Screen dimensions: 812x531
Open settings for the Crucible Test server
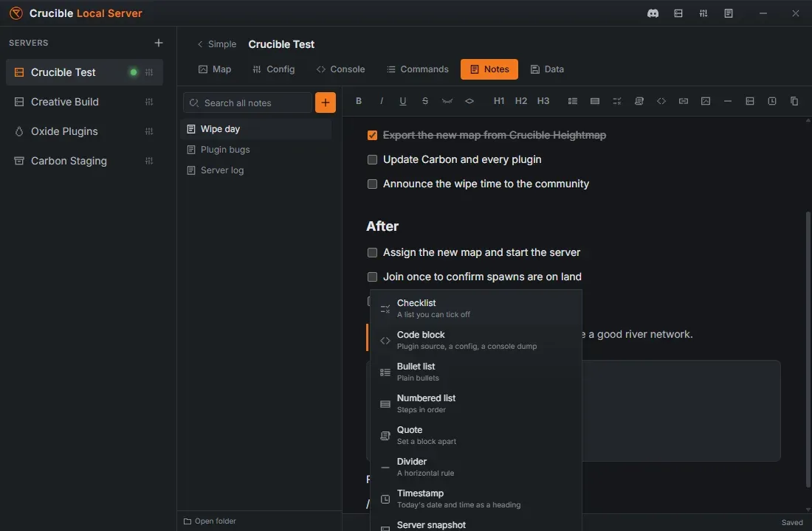point(149,72)
